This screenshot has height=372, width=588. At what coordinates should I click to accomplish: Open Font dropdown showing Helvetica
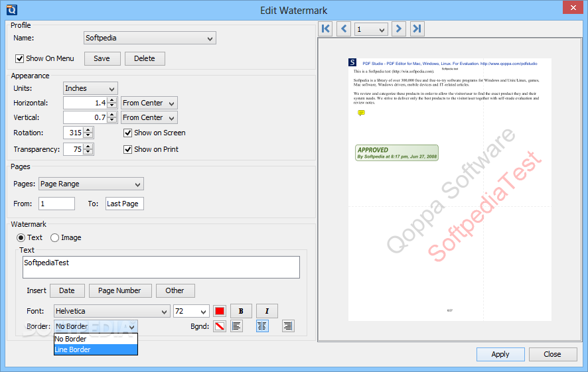pos(111,311)
